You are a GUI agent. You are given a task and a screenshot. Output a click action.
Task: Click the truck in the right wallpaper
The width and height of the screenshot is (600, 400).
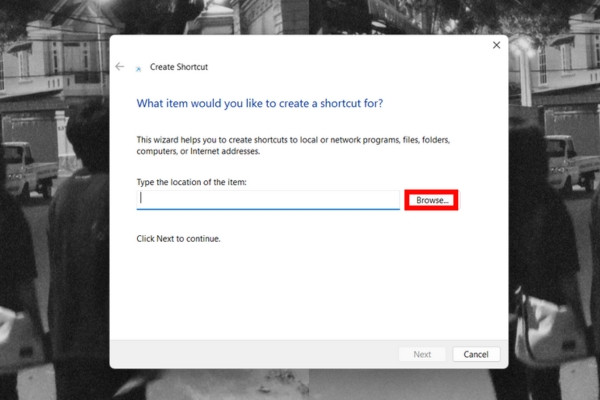pyautogui.click(x=572, y=163)
